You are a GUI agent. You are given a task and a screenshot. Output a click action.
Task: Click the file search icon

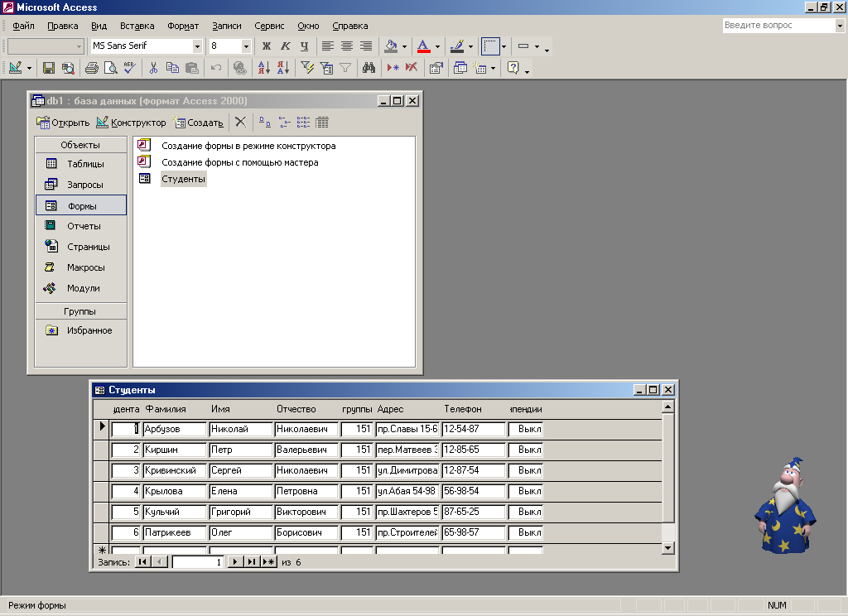[68, 68]
